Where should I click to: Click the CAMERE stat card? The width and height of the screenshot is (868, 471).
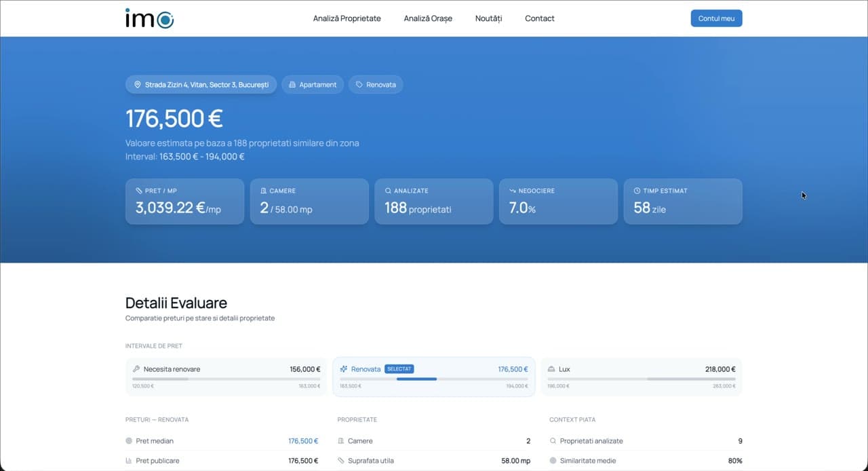pos(309,202)
